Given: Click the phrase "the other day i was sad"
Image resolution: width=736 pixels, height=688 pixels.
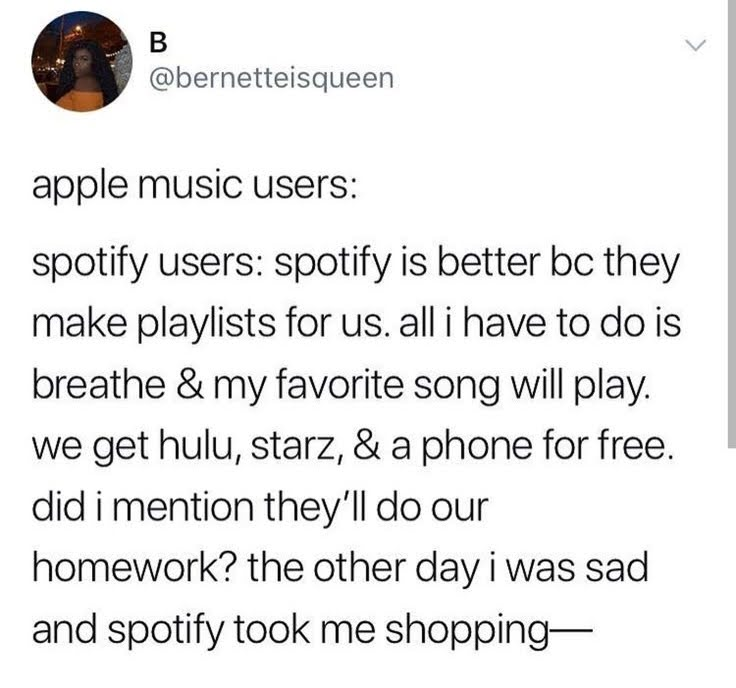Looking at the screenshot, I should (x=448, y=569).
